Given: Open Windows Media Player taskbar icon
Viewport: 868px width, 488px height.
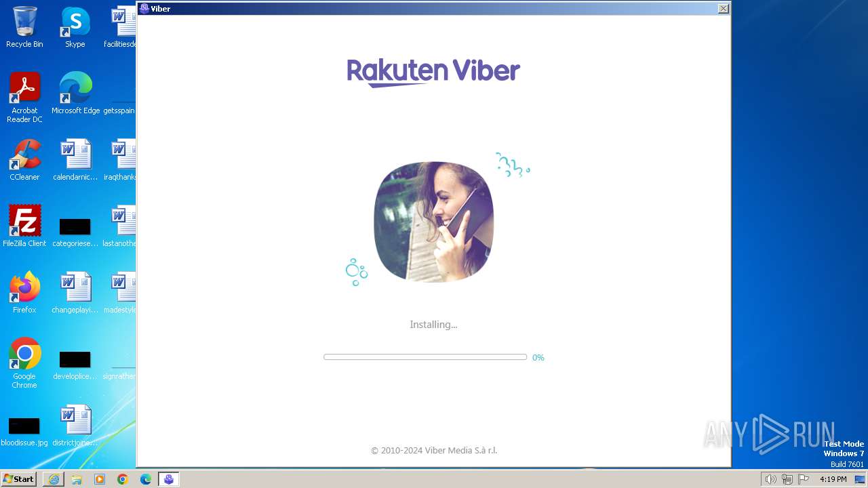Looking at the screenshot, I should [100, 479].
